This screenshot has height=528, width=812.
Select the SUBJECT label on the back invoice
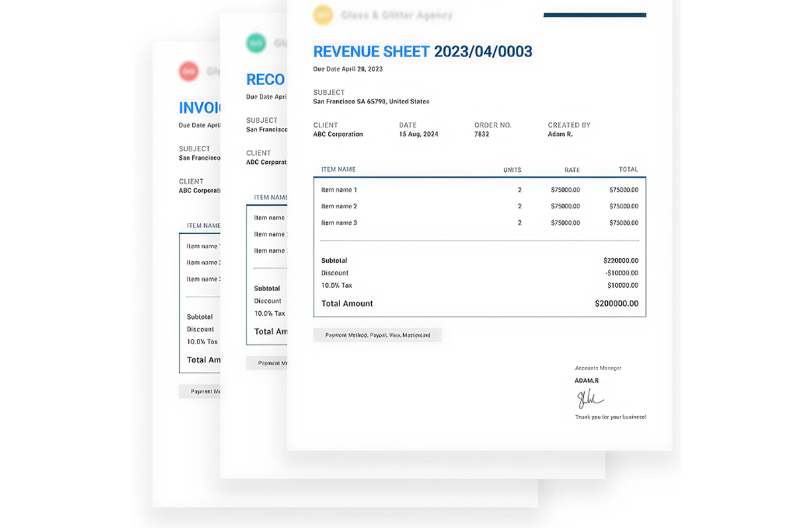194,149
